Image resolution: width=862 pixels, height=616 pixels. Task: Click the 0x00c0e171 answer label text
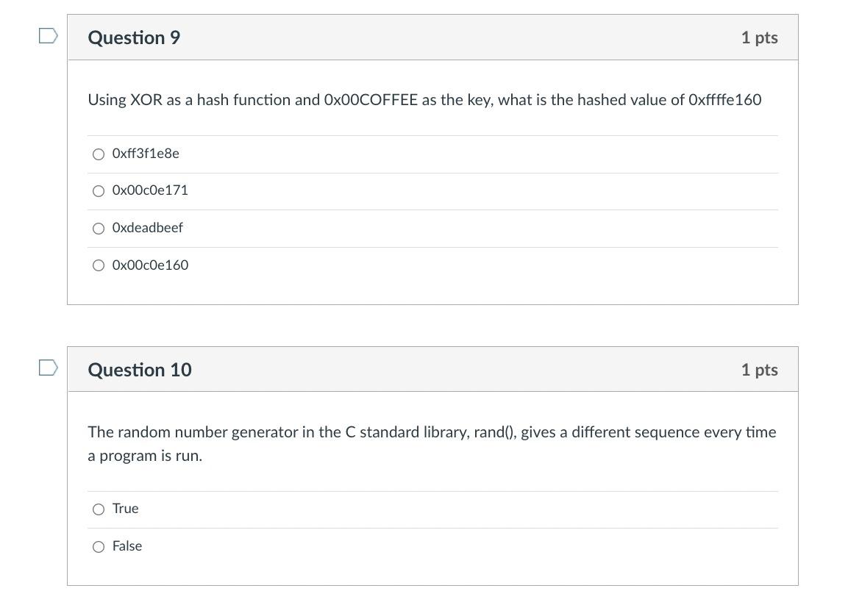coord(149,190)
